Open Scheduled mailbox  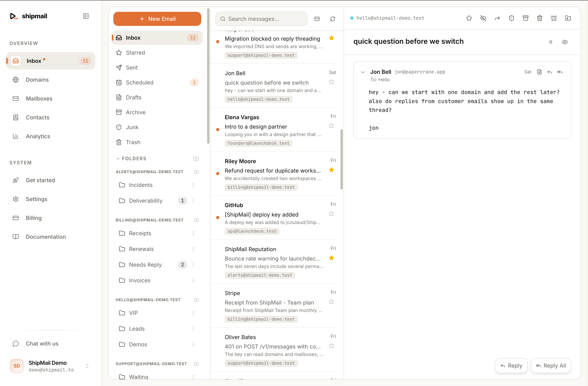click(157, 82)
